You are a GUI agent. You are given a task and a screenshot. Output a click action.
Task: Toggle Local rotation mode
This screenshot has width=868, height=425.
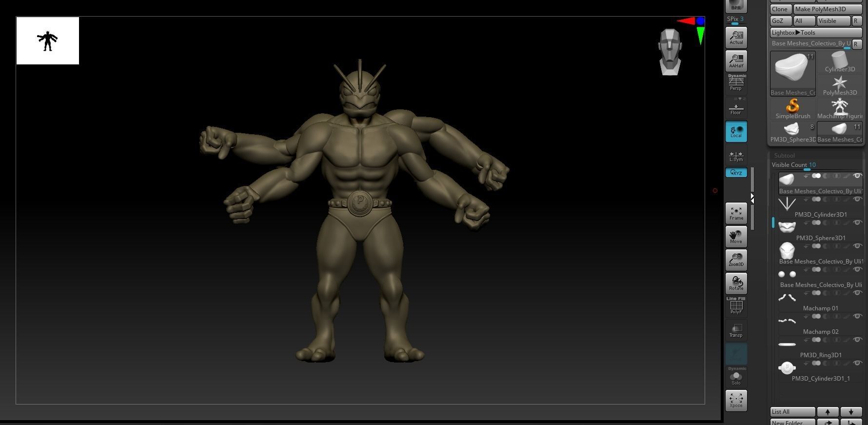tap(736, 131)
